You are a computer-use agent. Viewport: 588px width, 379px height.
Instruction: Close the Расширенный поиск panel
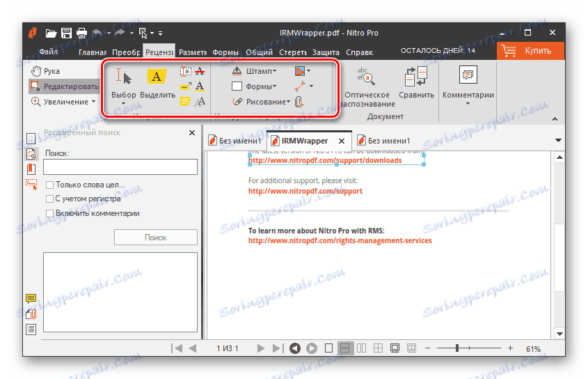click(x=192, y=132)
